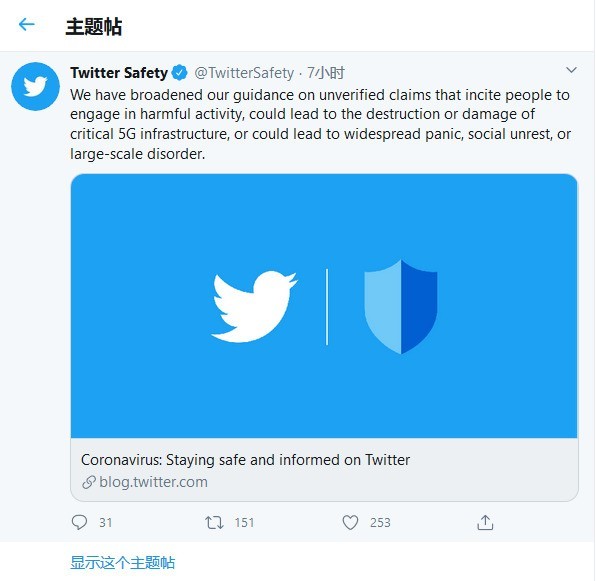The width and height of the screenshot is (596, 581).
Task: Reply to the tweet via comment icon
Action: [x=79, y=522]
